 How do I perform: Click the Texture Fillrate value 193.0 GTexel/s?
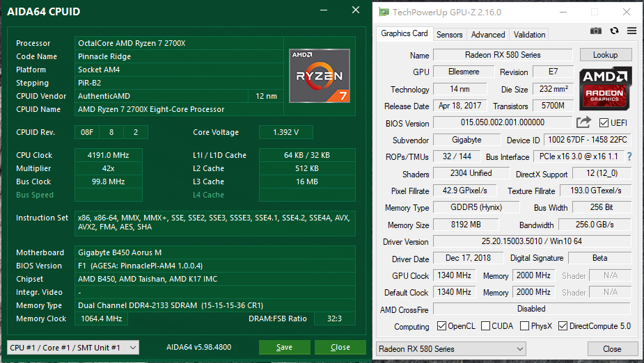coord(595,191)
